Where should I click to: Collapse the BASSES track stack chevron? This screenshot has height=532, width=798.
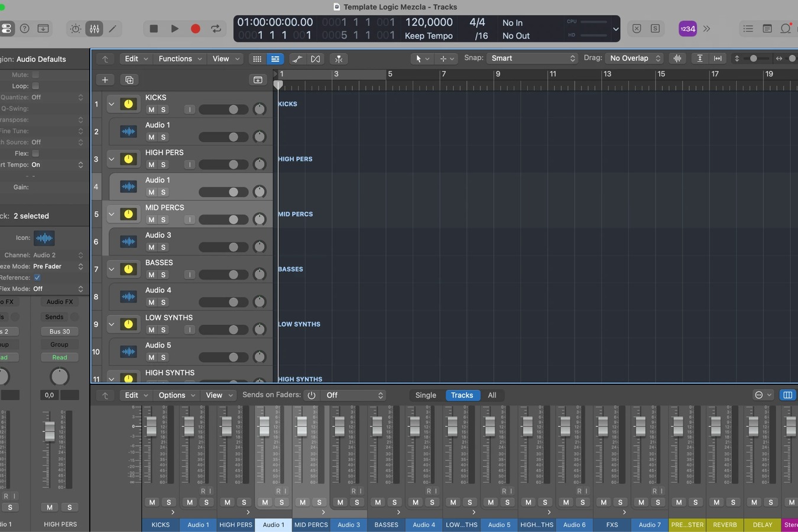[x=111, y=269]
